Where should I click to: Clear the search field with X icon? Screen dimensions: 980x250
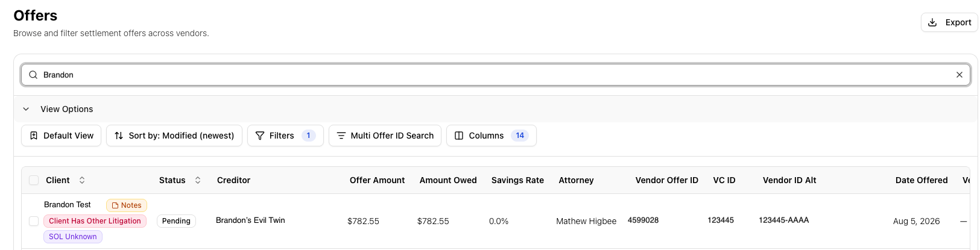[x=959, y=75]
